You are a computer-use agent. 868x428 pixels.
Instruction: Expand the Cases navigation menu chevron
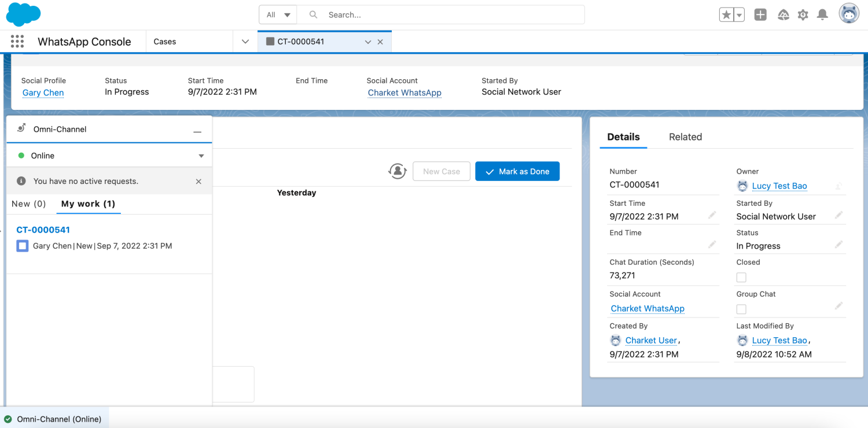(245, 42)
